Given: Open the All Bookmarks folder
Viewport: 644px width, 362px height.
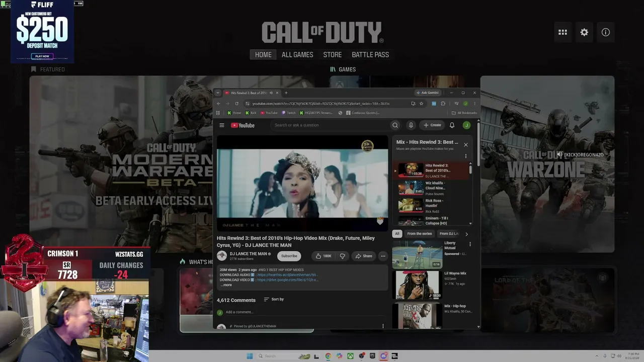Looking at the screenshot, I should 464,113.
